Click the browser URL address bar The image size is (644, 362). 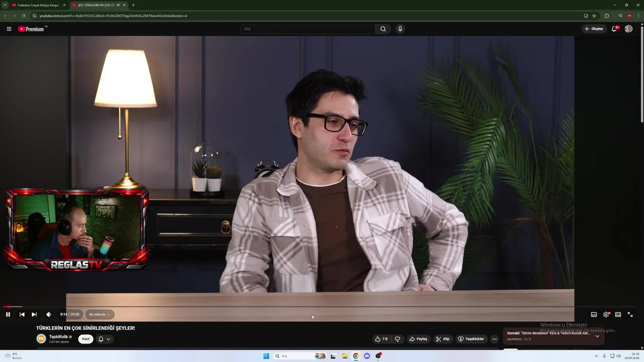pos(302,16)
